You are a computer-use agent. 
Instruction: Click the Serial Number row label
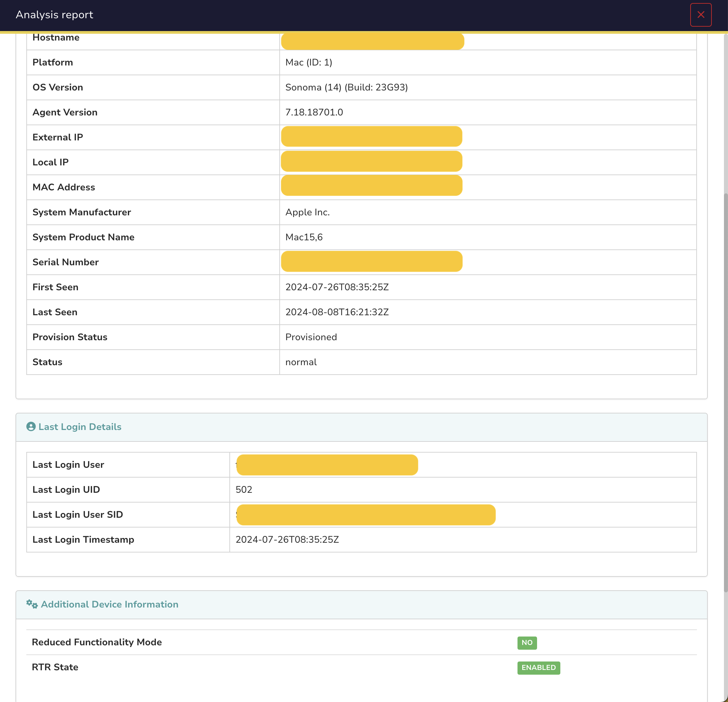point(65,262)
